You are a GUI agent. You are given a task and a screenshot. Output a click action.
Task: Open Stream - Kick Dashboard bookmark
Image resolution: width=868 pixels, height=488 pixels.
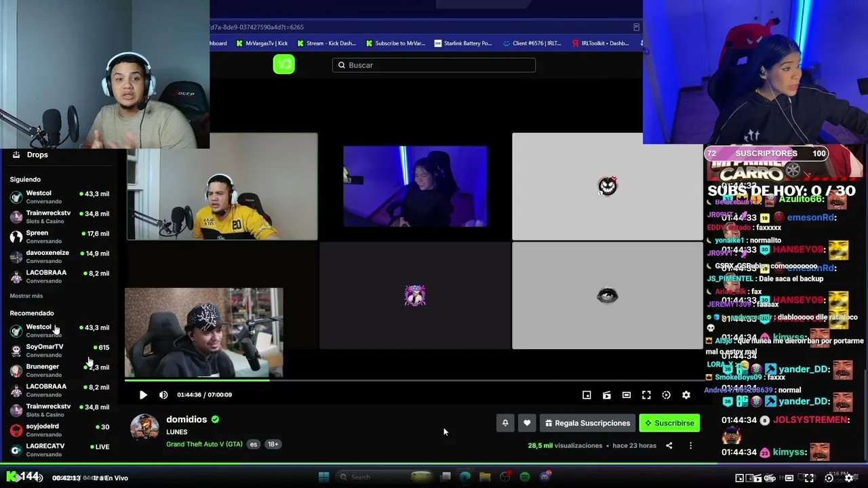pos(326,43)
